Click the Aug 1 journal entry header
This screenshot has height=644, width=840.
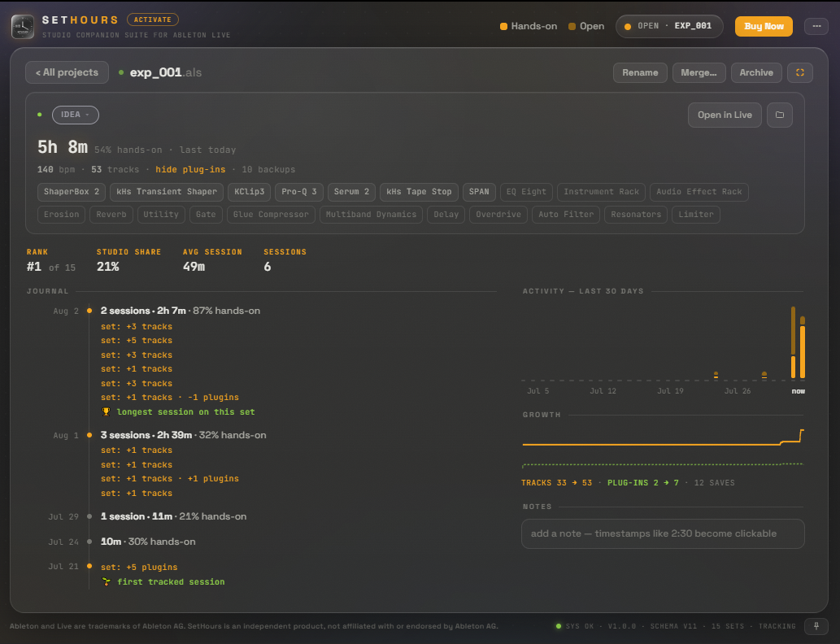183,435
